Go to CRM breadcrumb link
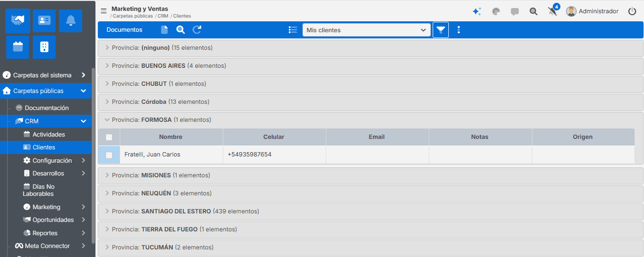 (162, 16)
